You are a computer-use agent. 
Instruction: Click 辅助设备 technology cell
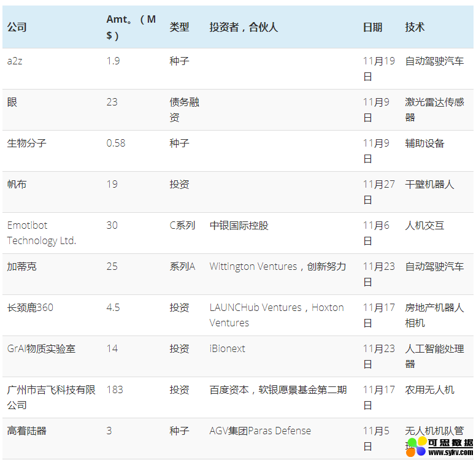click(424, 143)
